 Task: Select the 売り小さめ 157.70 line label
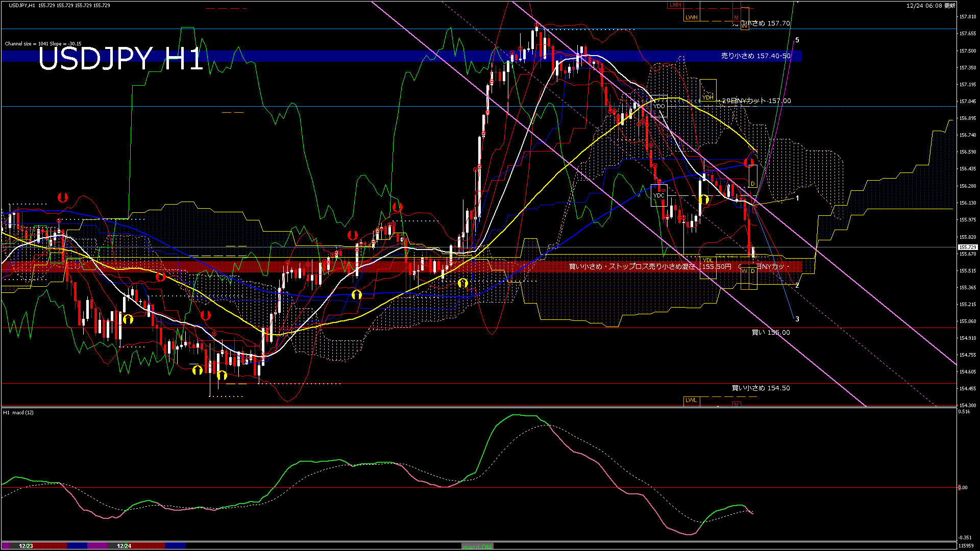coord(761,23)
